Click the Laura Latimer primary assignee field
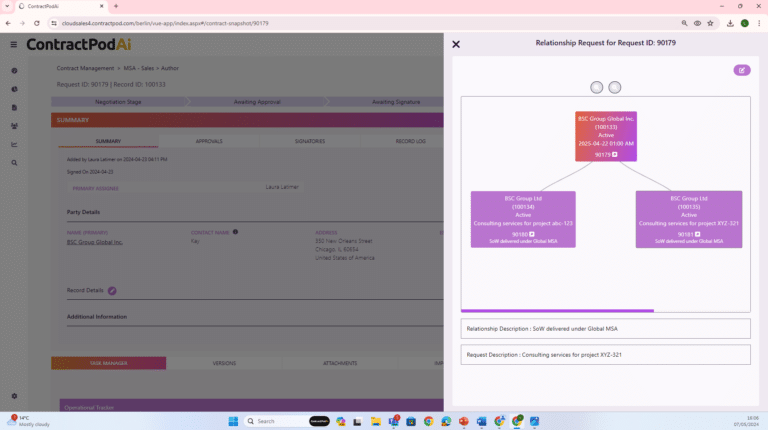 point(186,188)
